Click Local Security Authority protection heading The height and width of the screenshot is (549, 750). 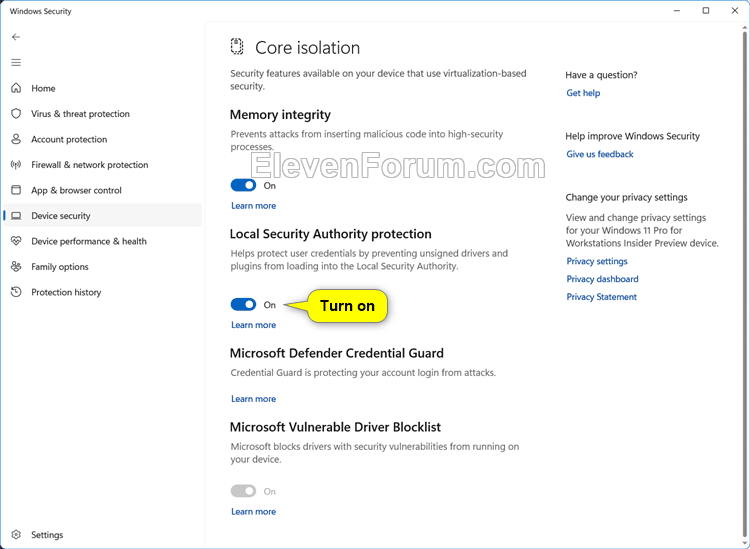[331, 234]
